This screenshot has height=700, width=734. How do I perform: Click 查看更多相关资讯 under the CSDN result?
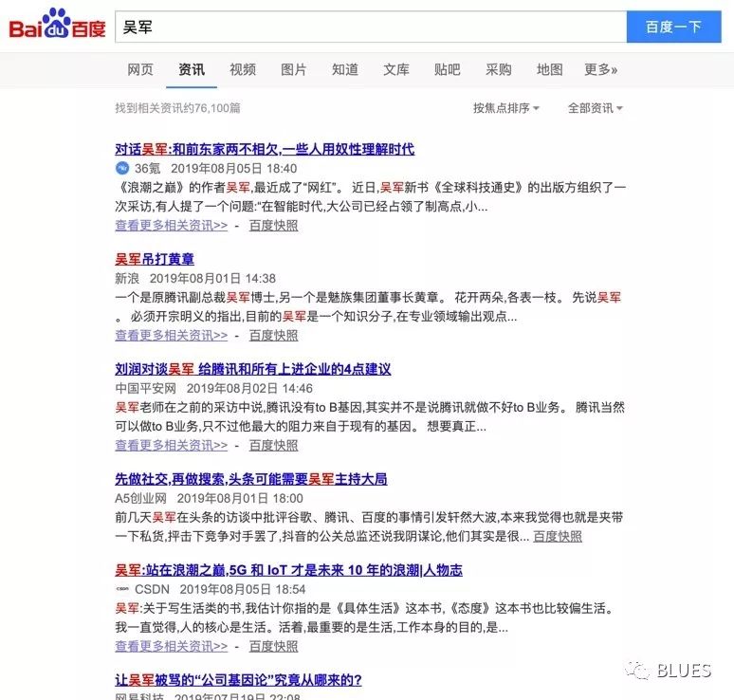172,646
